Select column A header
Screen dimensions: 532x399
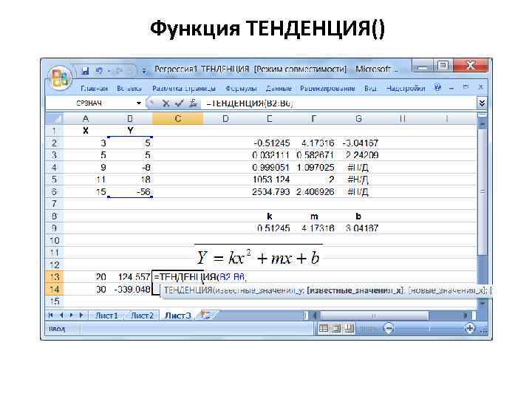(86, 119)
